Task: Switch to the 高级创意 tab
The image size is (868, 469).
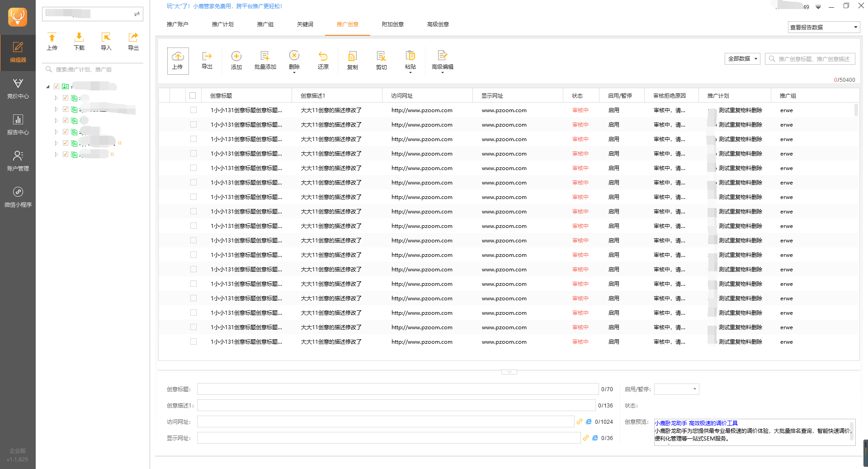Action: (438, 24)
